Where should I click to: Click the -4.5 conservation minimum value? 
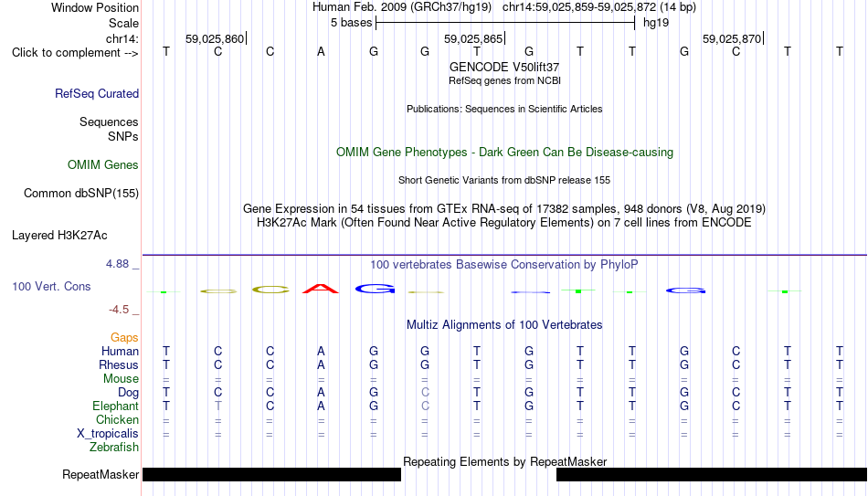119,310
